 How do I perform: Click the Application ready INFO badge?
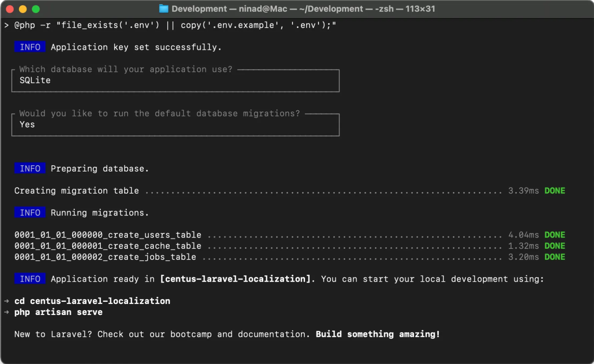[x=30, y=279]
